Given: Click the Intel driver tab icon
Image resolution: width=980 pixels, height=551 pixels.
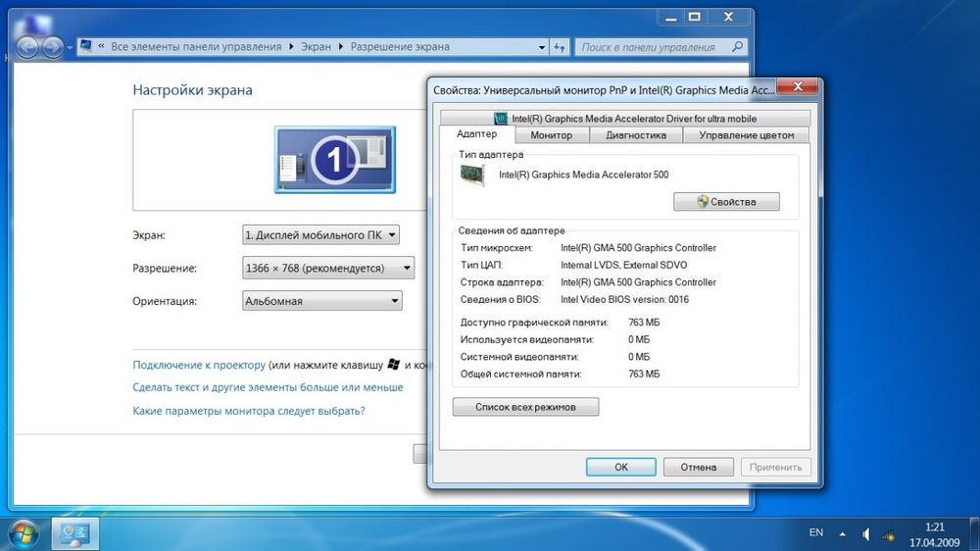Looking at the screenshot, I should tap(501, 119).
